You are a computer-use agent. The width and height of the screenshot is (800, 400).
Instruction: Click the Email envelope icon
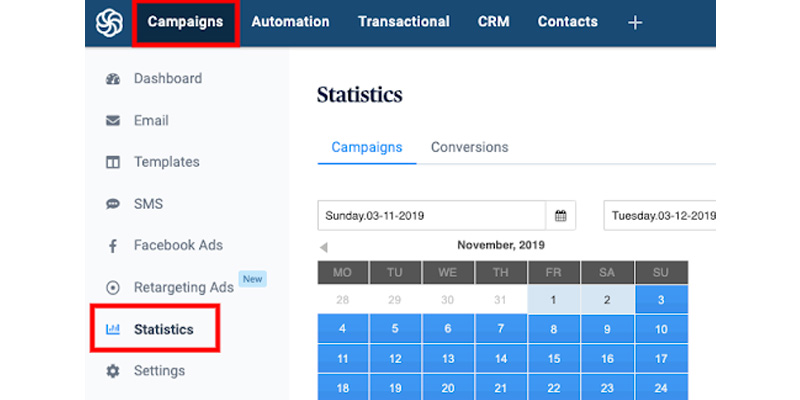point(113,121)
